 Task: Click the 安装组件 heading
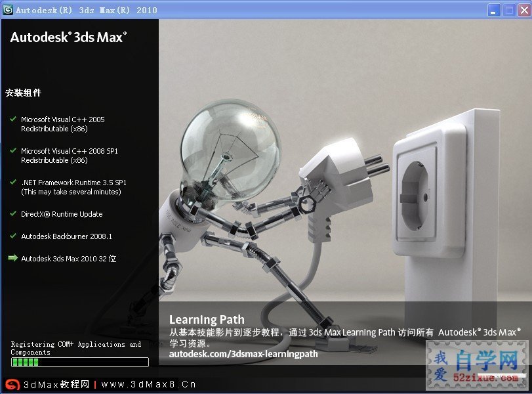[23, 93]
